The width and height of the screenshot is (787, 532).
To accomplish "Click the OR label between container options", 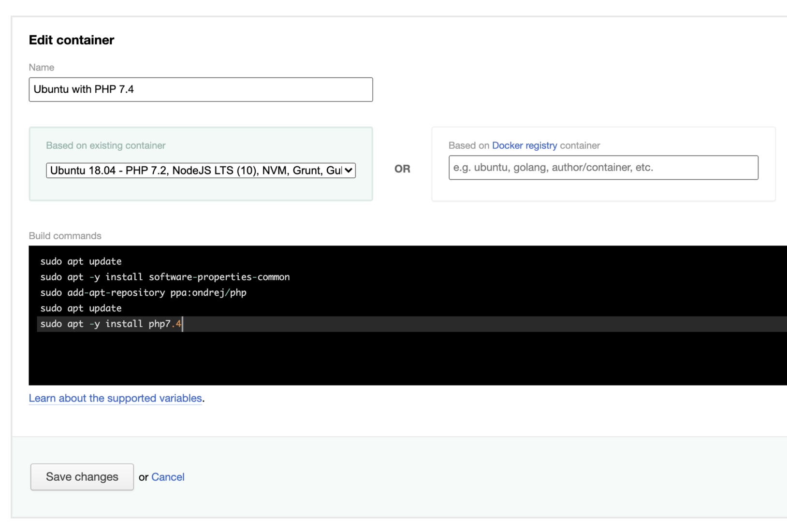I will click(x=403, y=170).
